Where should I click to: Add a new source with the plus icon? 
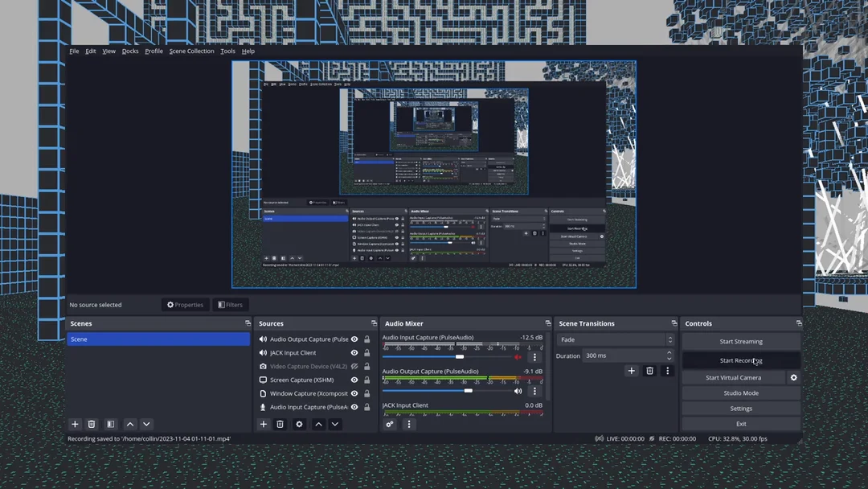tap(264, 424)
